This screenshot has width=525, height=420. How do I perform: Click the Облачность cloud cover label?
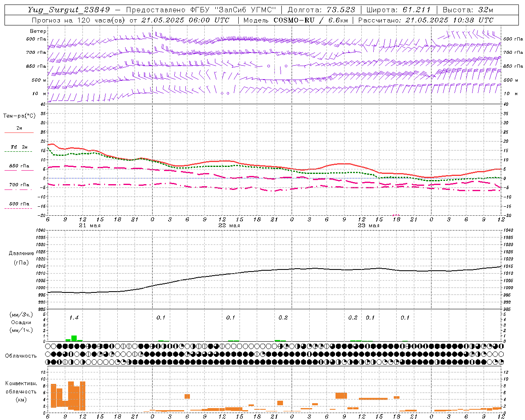(21, 356)
